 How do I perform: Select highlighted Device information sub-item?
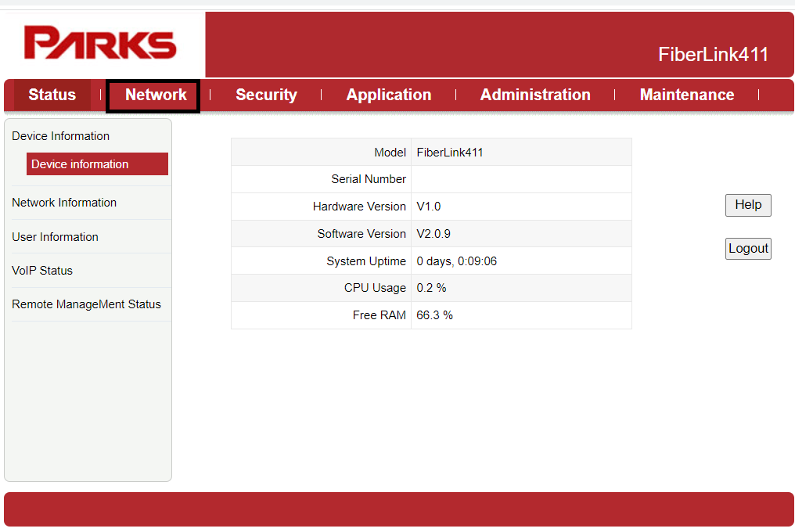pyautogui.click(x=97, y=164)
